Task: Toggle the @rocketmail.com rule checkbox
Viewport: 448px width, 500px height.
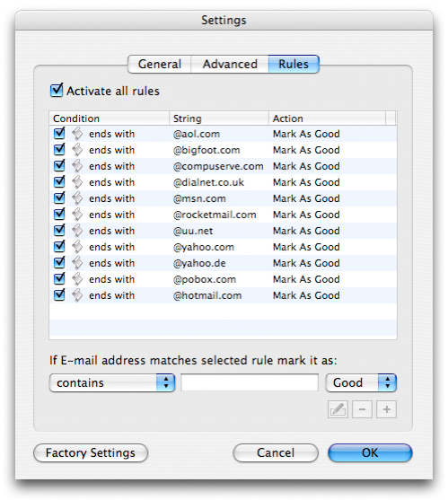Action: (x=59, y=214)
